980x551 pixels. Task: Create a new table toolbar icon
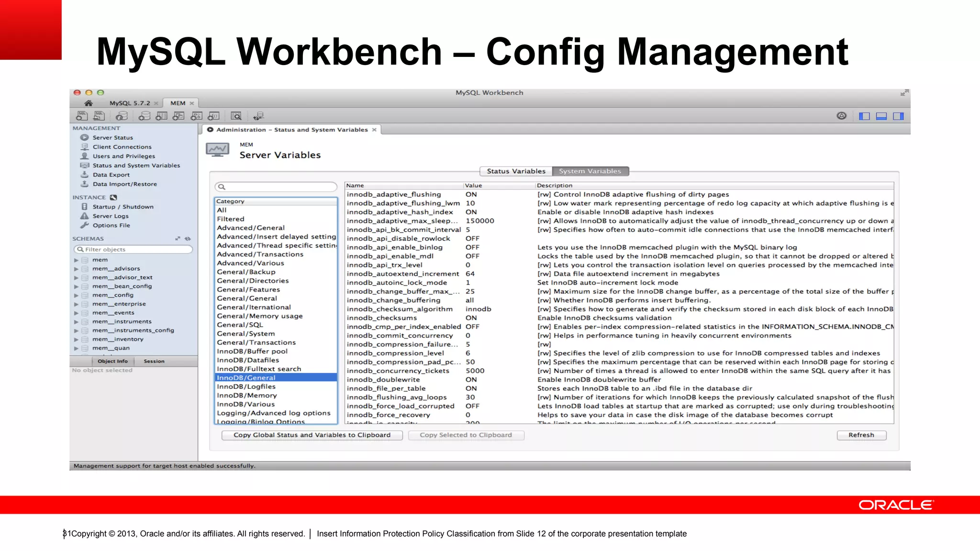point(162,116)
